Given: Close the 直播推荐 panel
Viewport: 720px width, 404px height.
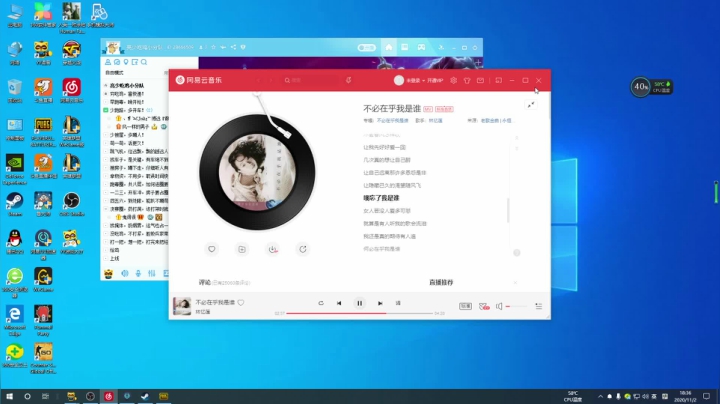Looking at the screenshot, I should click(x=515, y=282).
